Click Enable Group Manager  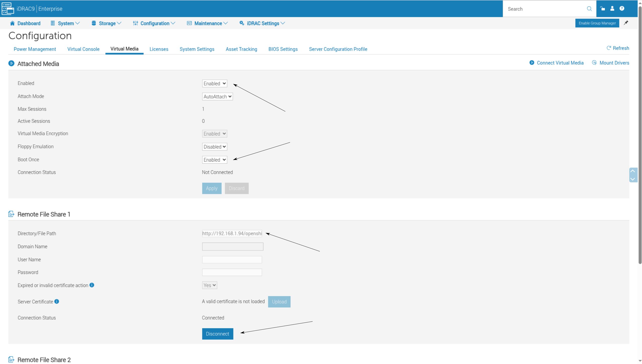[597, 23]
